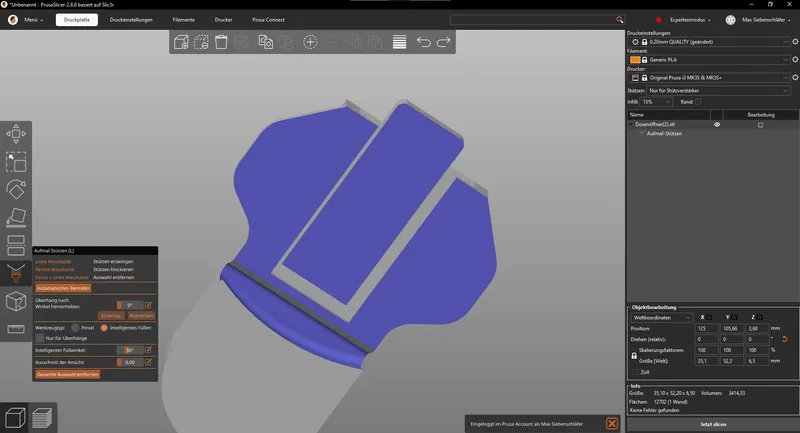
Task: Click the Add model icon in top toolbar
Action: (181, 42)
